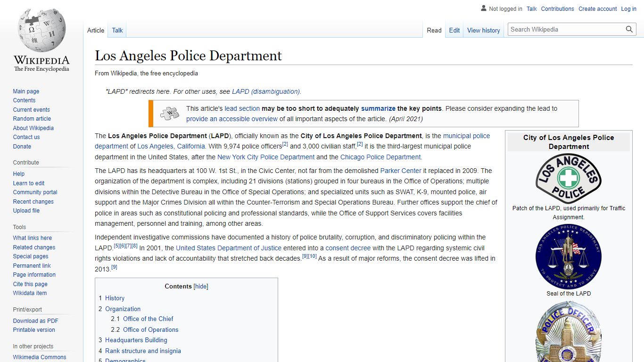
Task: Open Special pages link
Action: [31, 256]
